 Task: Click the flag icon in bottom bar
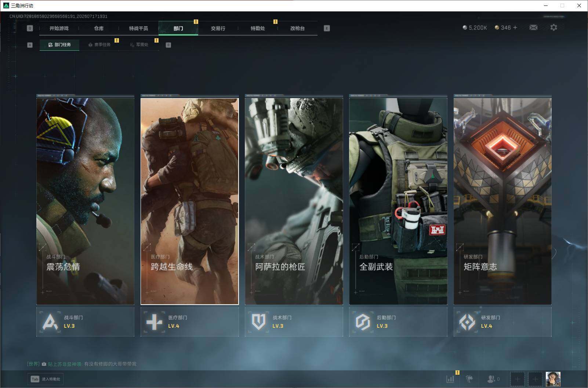[x=469, y=379]
